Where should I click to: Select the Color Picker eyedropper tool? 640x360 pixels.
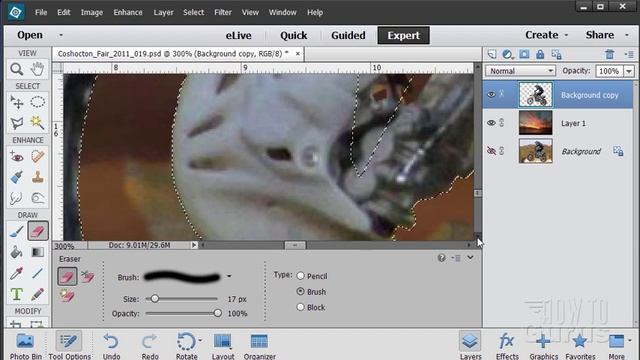click(x=17, y=273)
